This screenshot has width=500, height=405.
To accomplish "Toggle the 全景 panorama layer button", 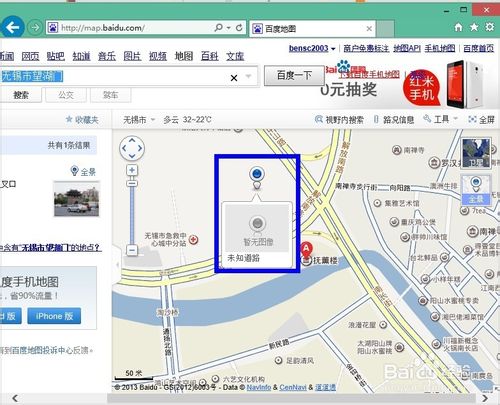I will (476, 190).
